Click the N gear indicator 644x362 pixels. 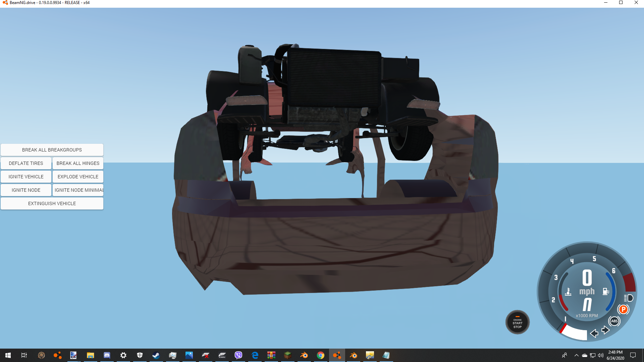tap(587, 304)
